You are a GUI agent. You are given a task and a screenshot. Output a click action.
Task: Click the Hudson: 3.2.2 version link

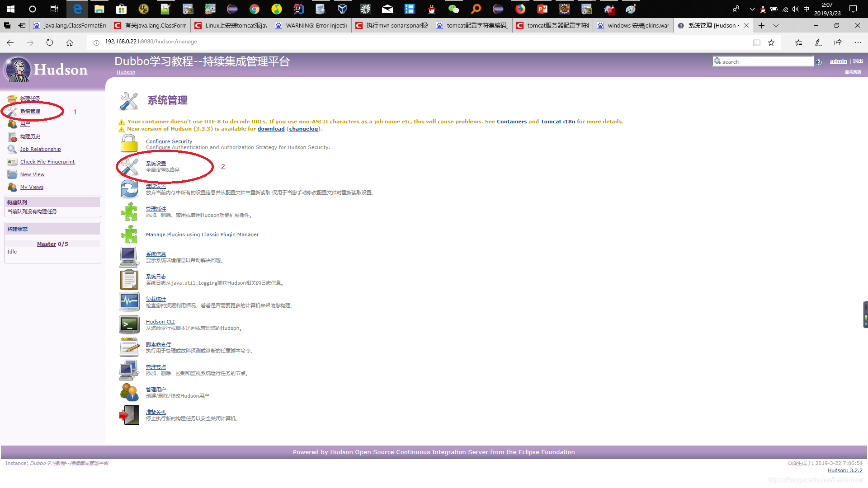pos(845,470)
